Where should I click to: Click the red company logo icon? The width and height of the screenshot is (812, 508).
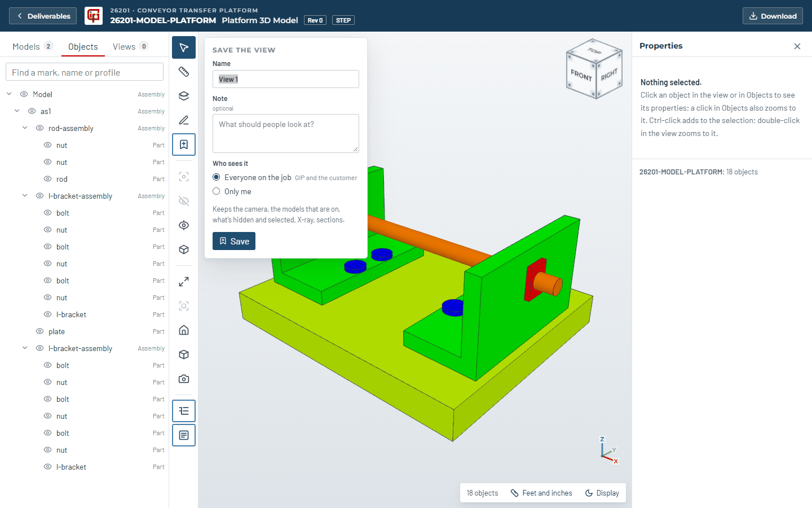point(94,16)
